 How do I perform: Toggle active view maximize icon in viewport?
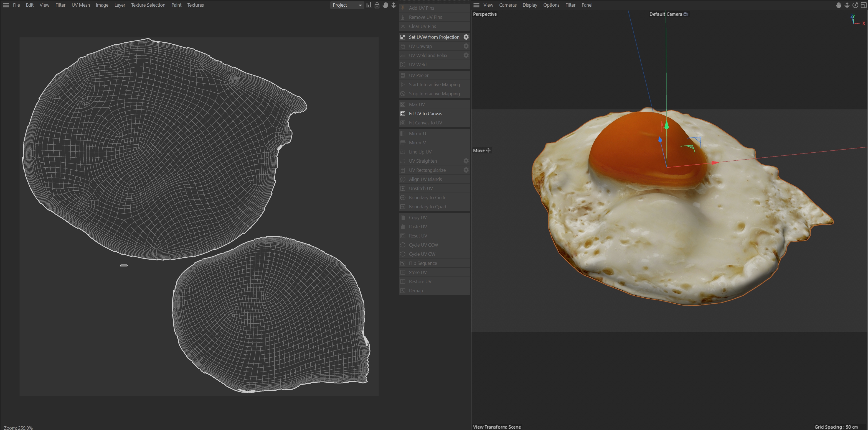pyautogui.click(x=863, y=5)
